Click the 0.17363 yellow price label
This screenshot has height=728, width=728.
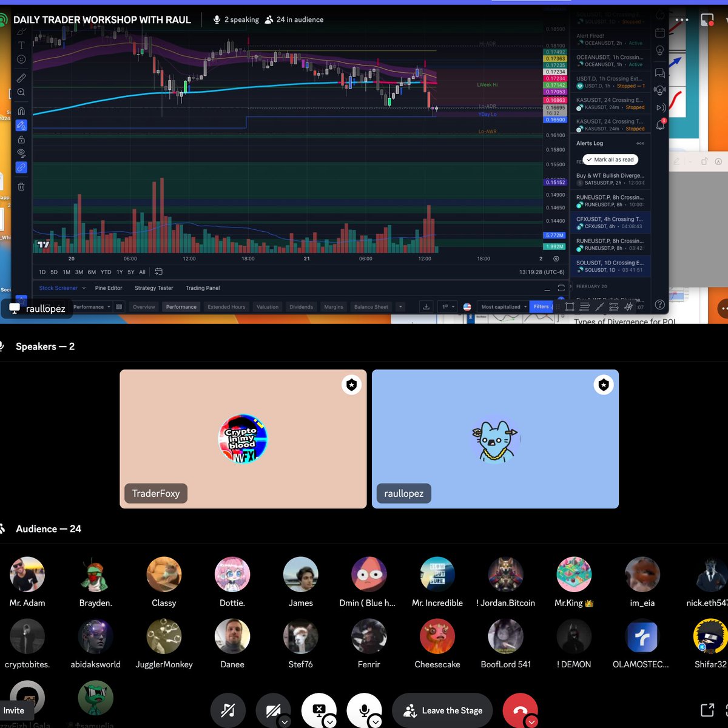coord(555,59)
